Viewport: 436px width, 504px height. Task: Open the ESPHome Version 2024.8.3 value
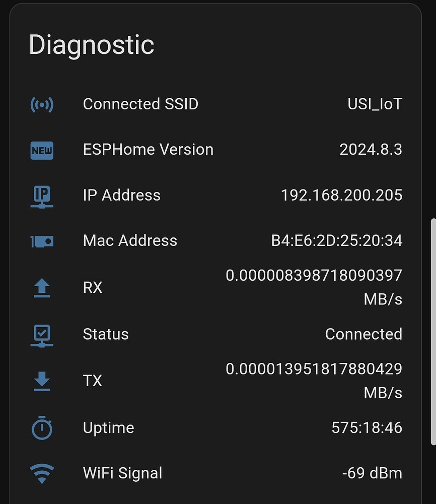point(371,150)
